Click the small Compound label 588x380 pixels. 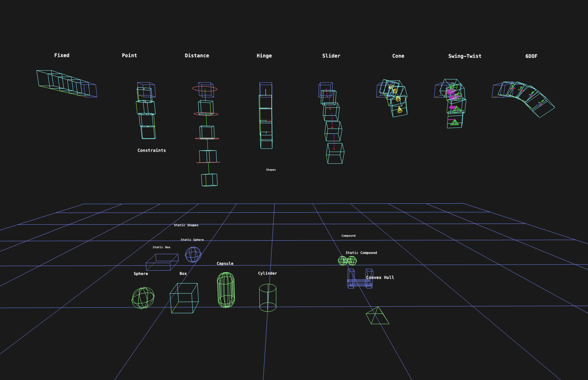pos(348,236)
